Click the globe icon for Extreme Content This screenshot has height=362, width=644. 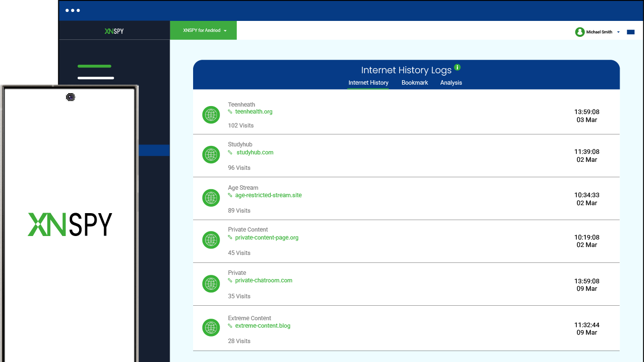(211, 328)
